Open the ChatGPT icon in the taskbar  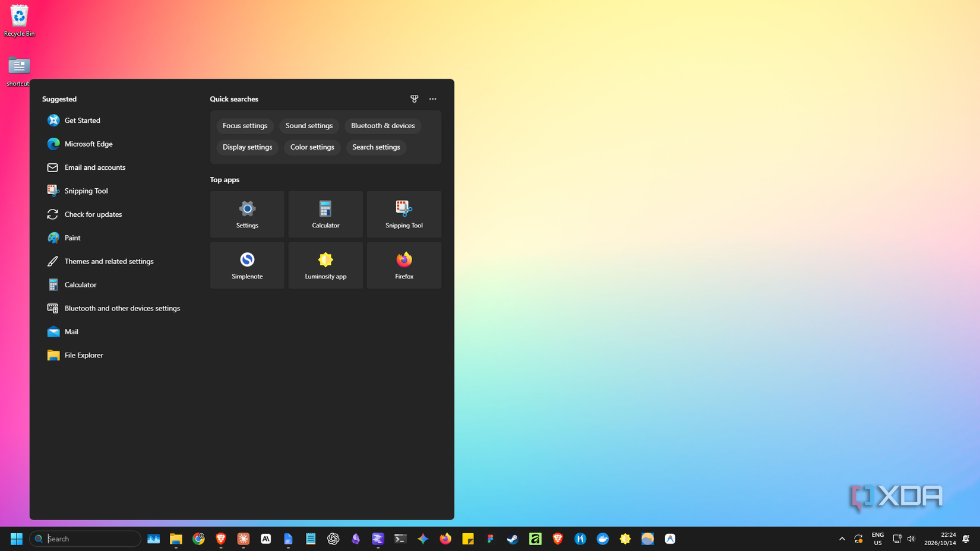[333, 539]
